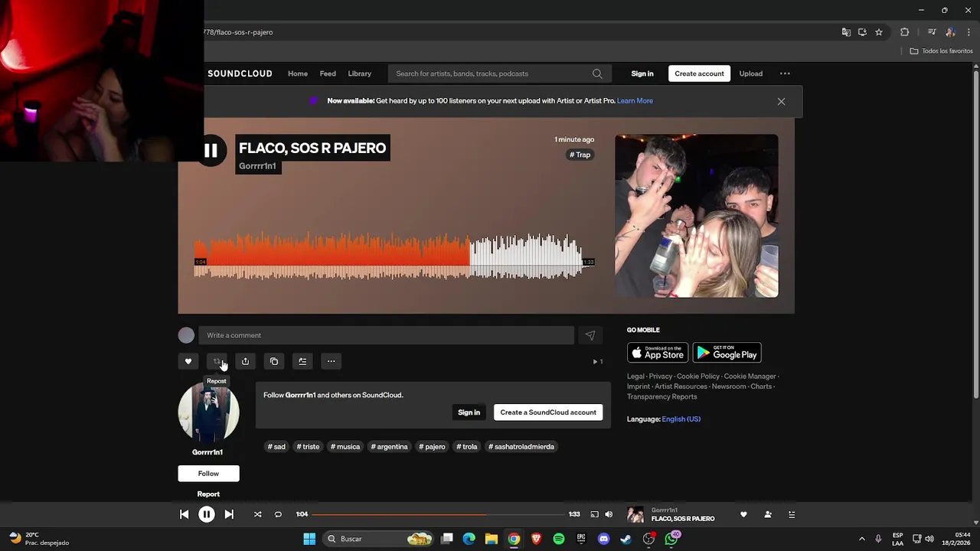Click the SoundCloud logo
This screenshot has height=551, width=980.
click(240, 73)
